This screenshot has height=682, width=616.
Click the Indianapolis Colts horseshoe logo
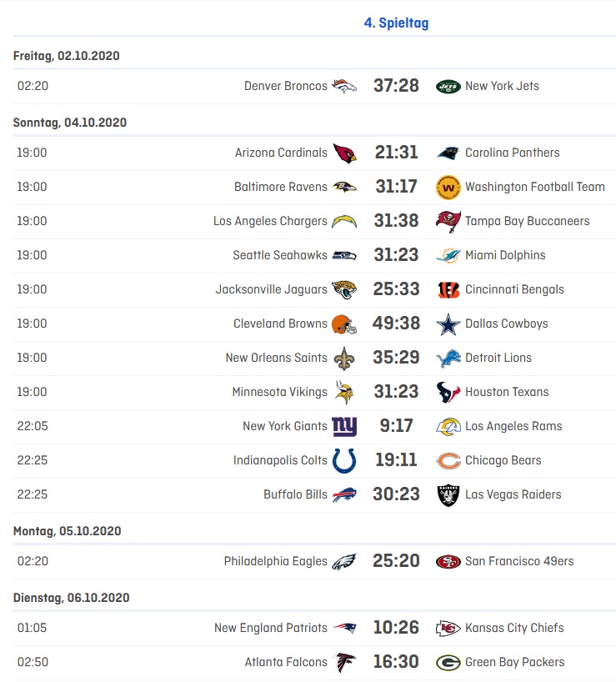click(344, 461)
